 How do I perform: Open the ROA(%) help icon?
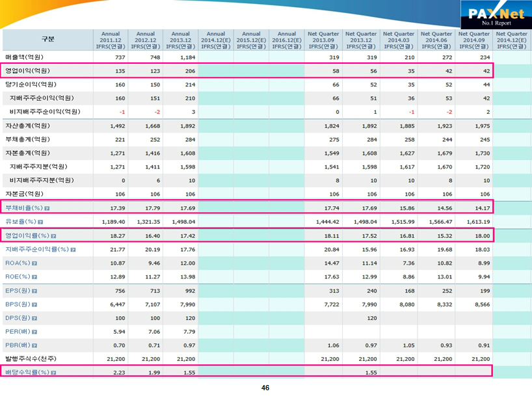point(34,263)
